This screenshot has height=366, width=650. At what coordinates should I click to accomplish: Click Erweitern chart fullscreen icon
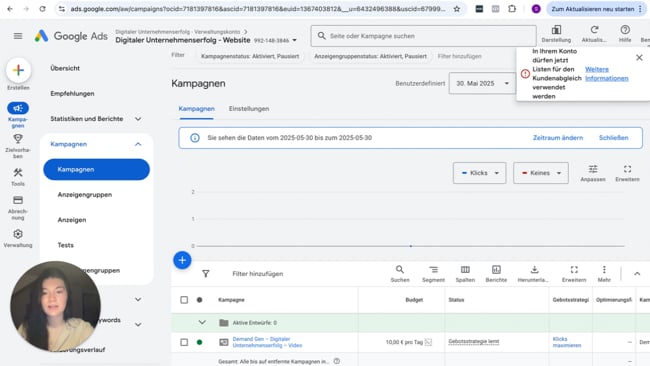(x=627, y=169)
